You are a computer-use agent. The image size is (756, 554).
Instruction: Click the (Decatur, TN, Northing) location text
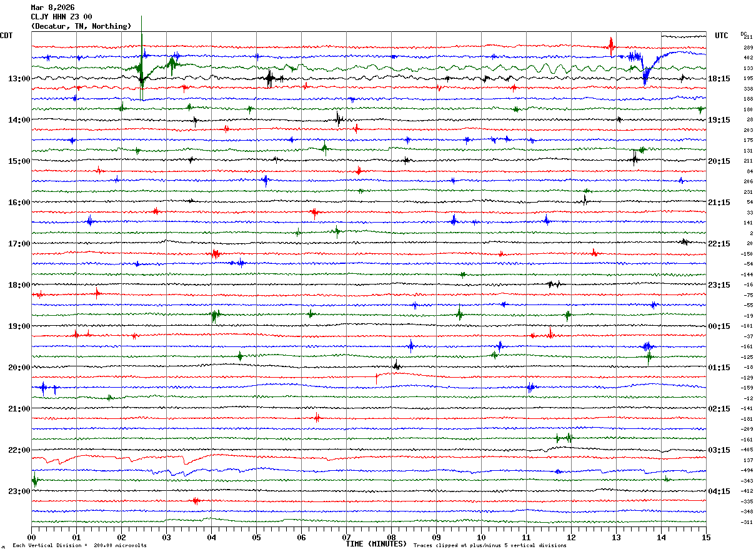click(x=81, y=26)
